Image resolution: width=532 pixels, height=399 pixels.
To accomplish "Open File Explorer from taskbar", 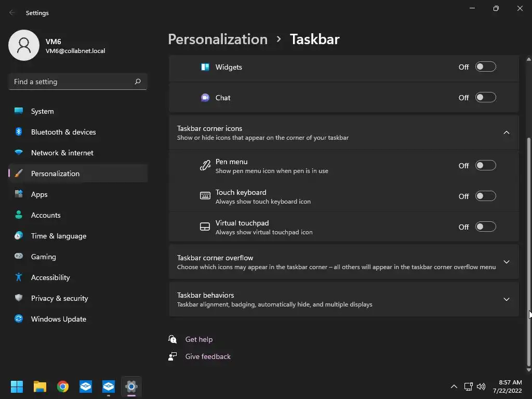I will pyautogui.click(x=40, y=387).
